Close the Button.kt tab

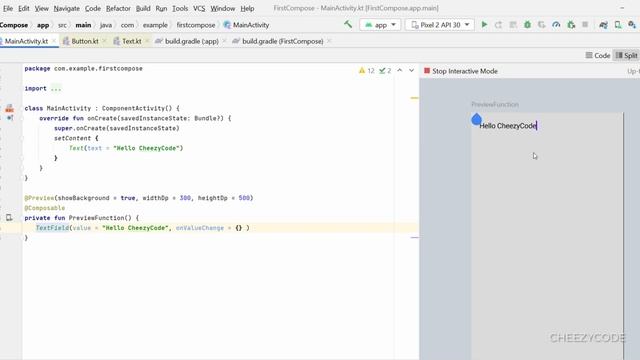(x=104, y=41)
